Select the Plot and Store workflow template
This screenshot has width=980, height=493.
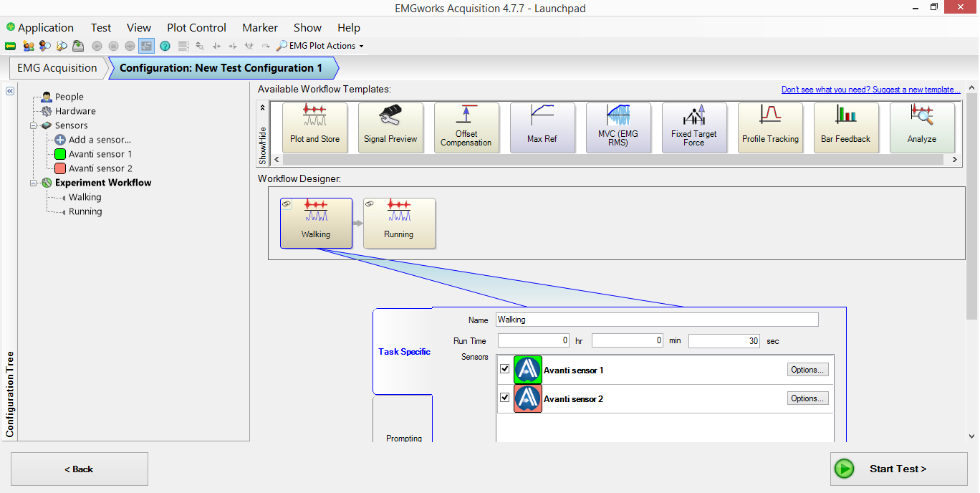[314, 128]
